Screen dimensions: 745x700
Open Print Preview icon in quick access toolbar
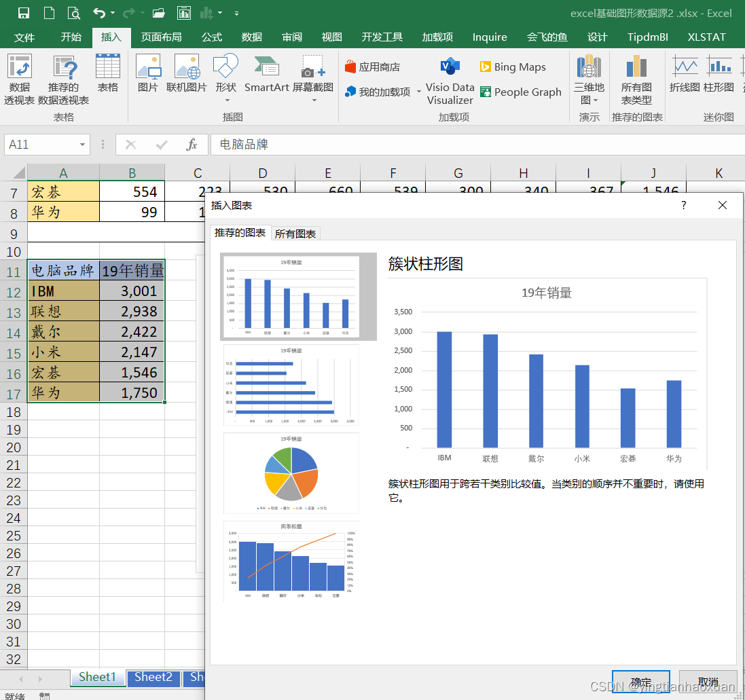(73, 13)
